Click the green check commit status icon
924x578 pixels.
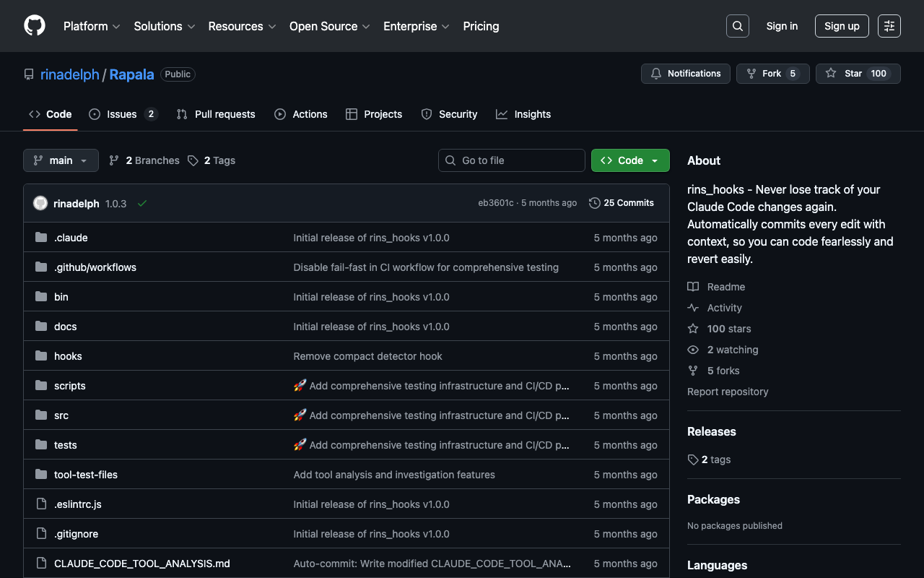tap(142, 204)
